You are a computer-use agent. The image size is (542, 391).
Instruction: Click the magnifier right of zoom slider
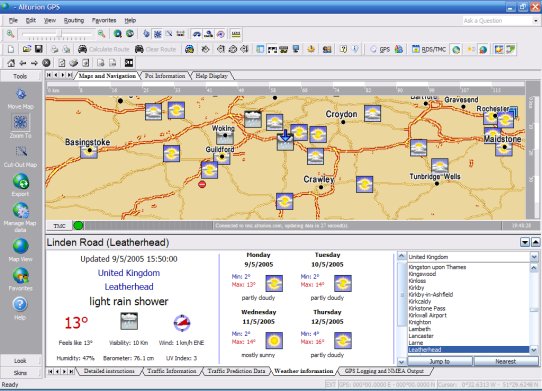[x=101, y=34]
